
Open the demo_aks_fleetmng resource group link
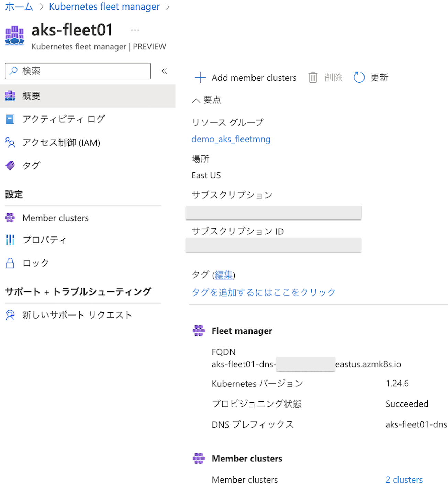tap(231, 139)
